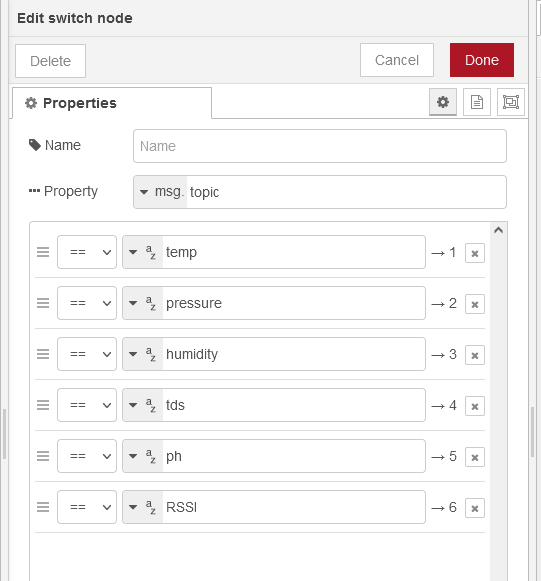Click the drag handle for ph rule
Viewport: 541px width, 581px height.
tap(43, 456)
